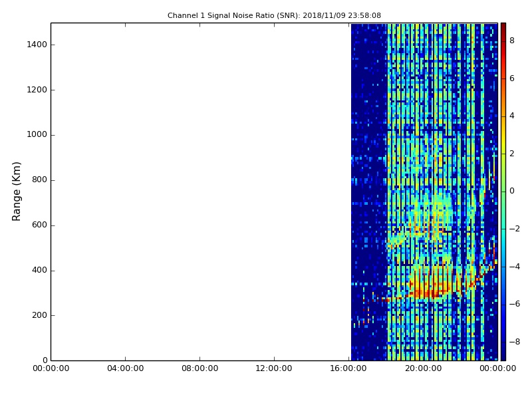
Task: Click the plot title showing Channel 1 SNR
Action: (274, 15)
